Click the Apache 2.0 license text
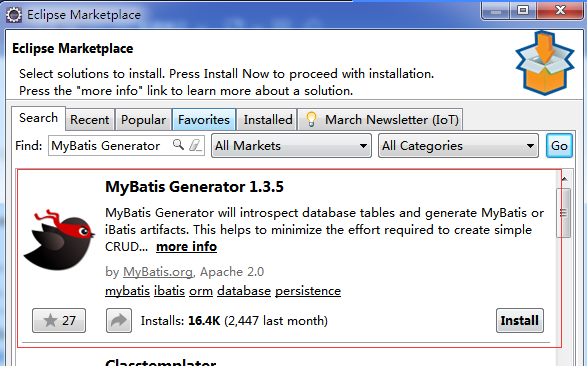 232,272
